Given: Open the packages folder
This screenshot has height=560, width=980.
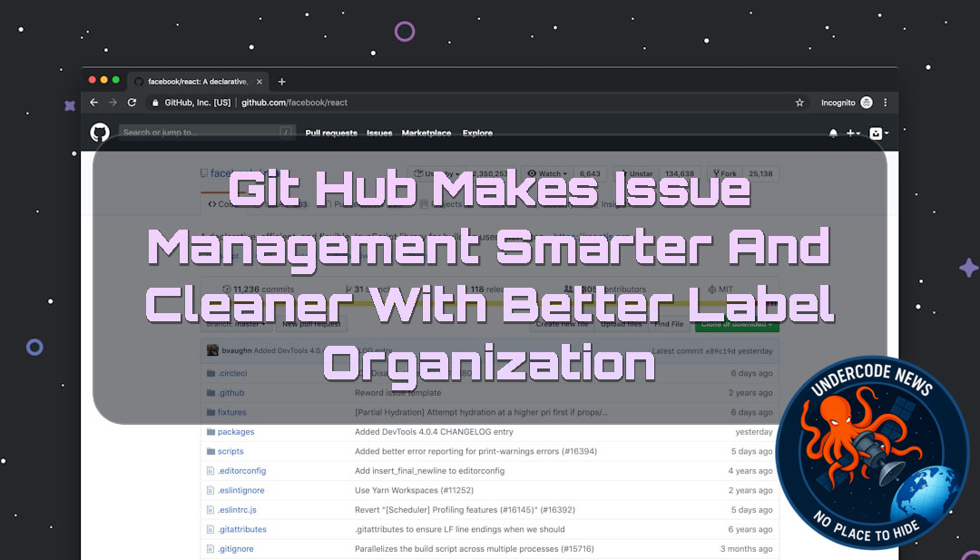Looking at the screenshot, I should (x=236, y=432).
